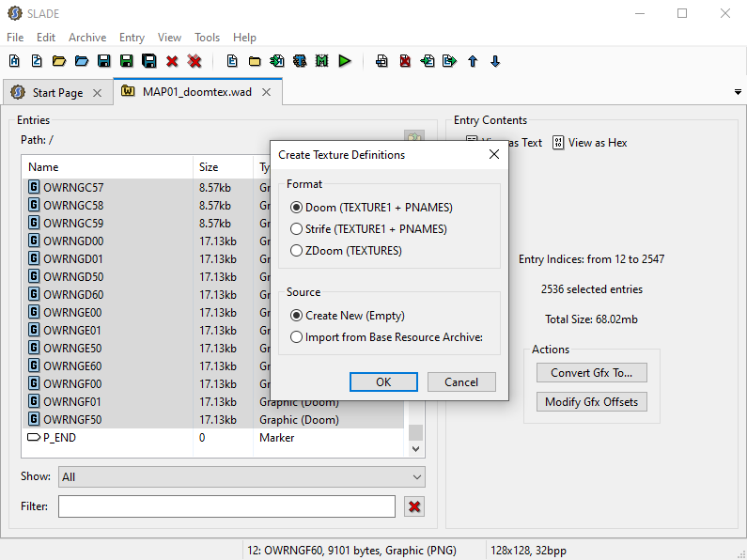The image size is (747, 560).
Task: Click the Move Up blue arrow
Action: [x=473, y=61]
